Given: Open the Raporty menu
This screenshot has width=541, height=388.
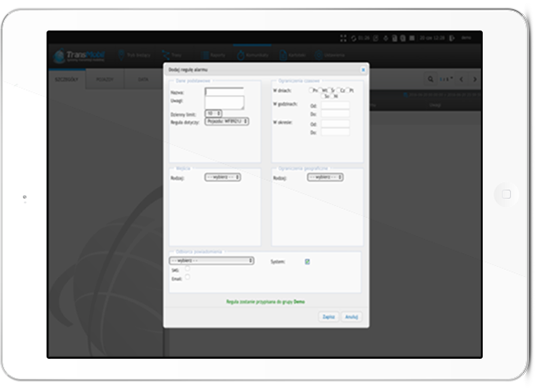Looking at the screenshot, I should tap(214, 55).
